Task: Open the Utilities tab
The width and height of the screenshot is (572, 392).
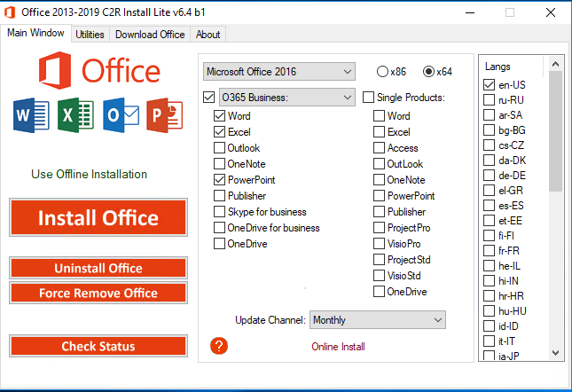Action: [90, 35]
